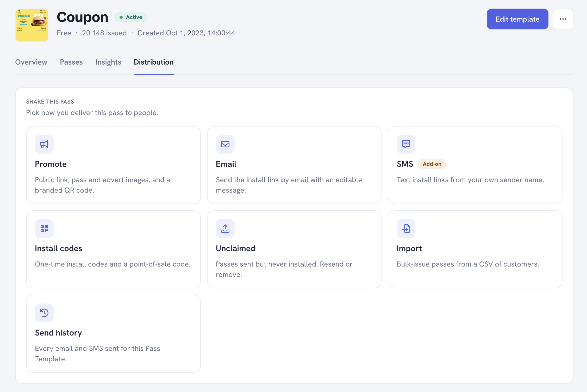Image resolution: width=587 pixels, height=392 pixels.
Task: Click the Send history clock icon
Action: [44, 313]
